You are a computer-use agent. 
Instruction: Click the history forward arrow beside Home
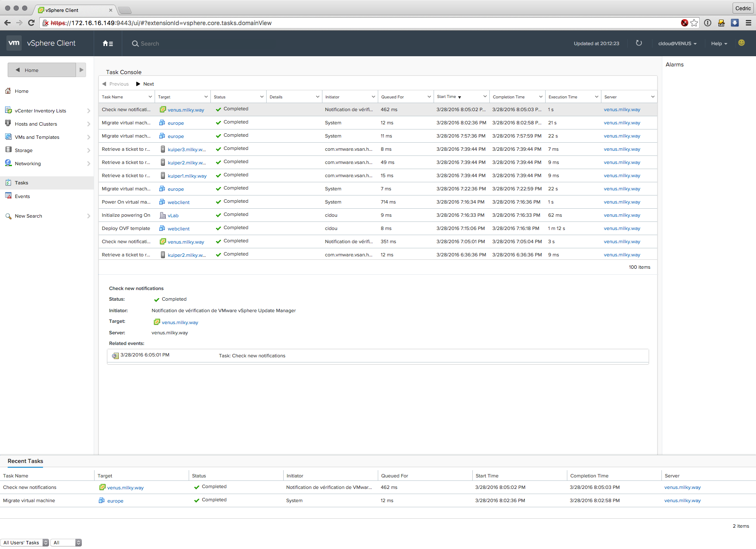[x=81, y=70]
